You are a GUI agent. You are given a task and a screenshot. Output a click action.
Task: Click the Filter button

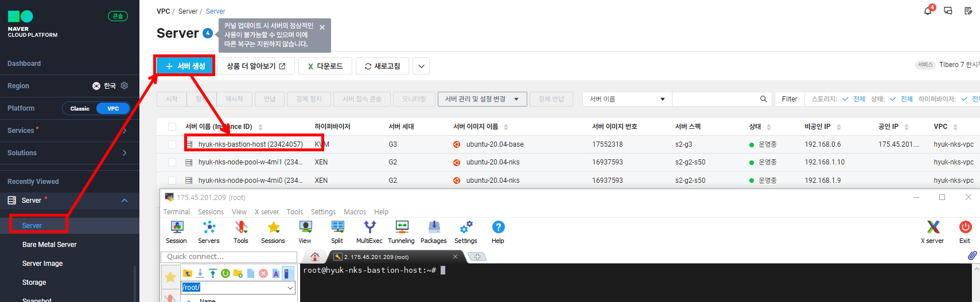point(790,99)
